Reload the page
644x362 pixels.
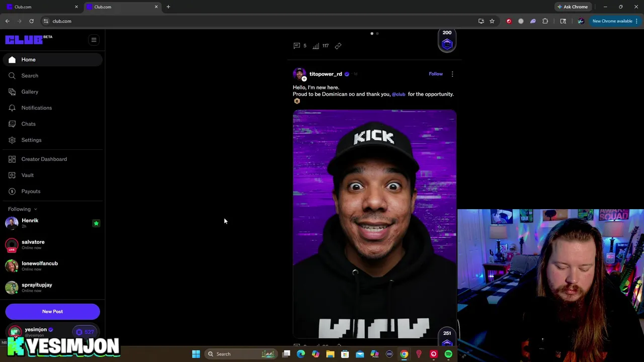point(31,21)
